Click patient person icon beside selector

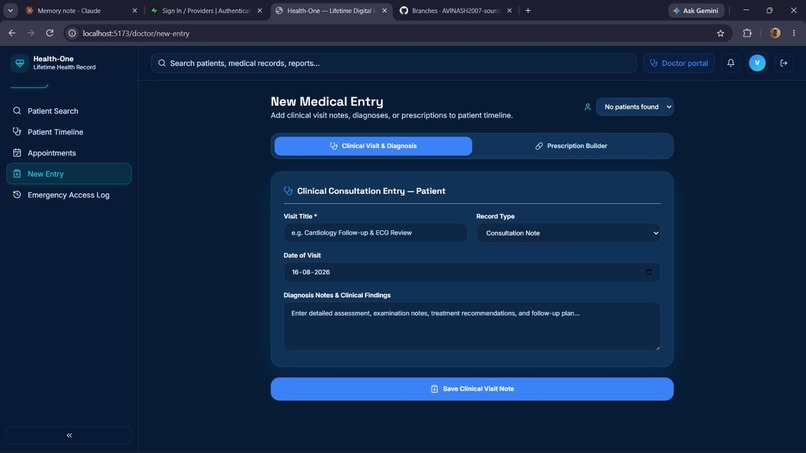click(588, 107)
